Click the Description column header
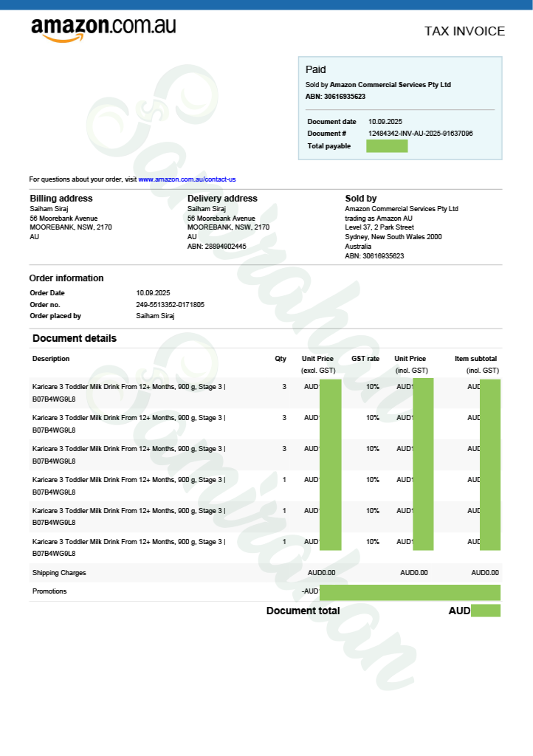Viewport: 533px width, 756px height. coord(51,359)
